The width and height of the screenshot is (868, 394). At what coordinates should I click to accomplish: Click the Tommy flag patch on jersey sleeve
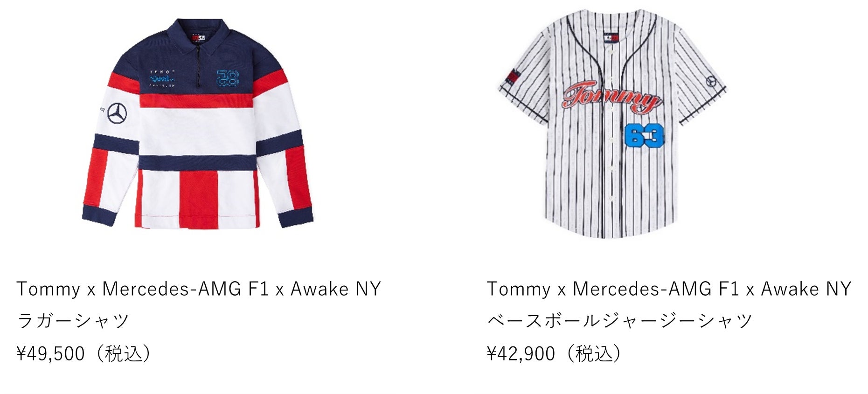click(512, 76)
